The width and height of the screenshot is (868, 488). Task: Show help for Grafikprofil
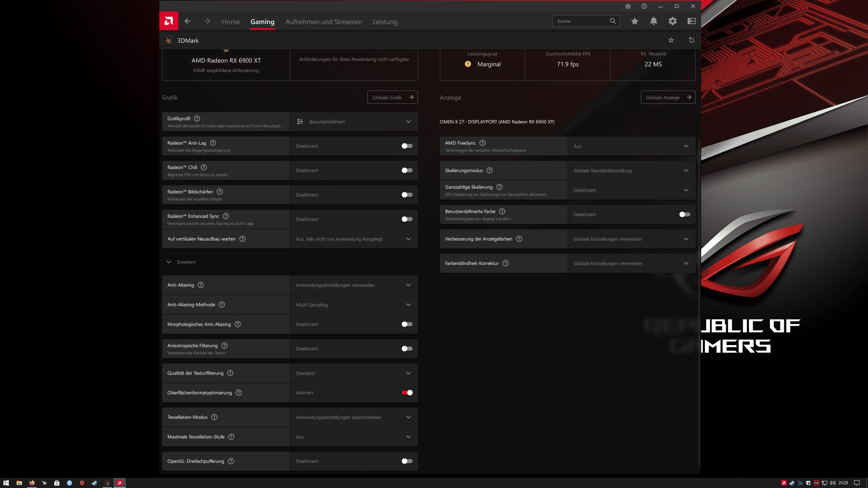point(197,119)
